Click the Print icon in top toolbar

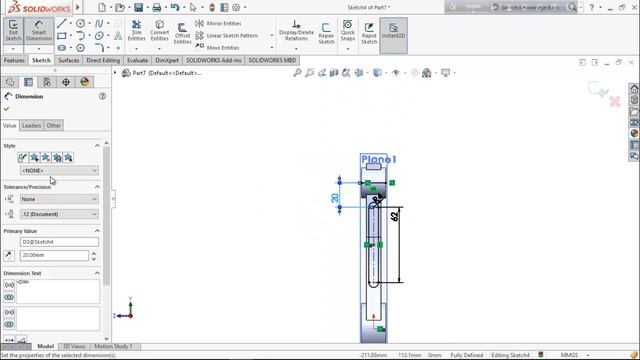[x=157, y=7]
